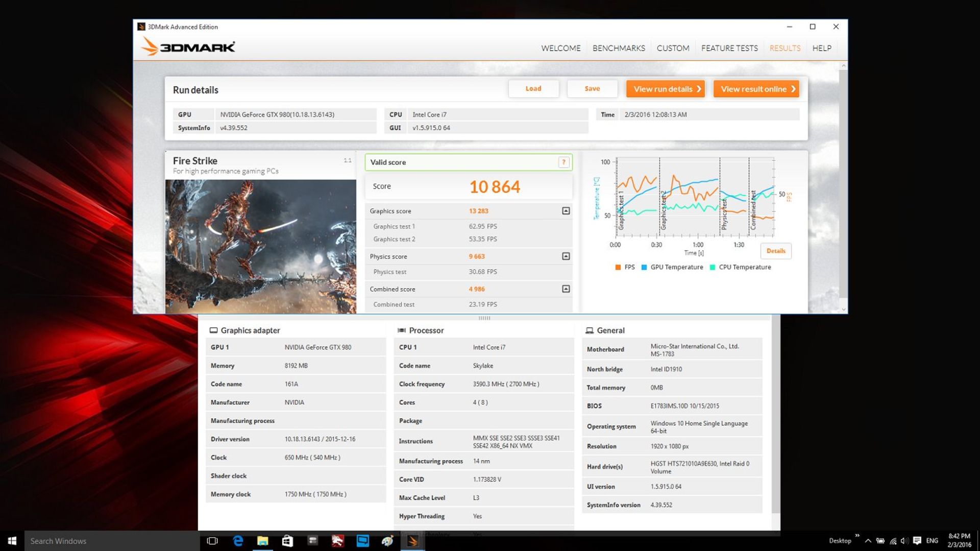Collapse the Graphics score section
980x551 pixels.
pyautogui.click(x=566, y=211)
